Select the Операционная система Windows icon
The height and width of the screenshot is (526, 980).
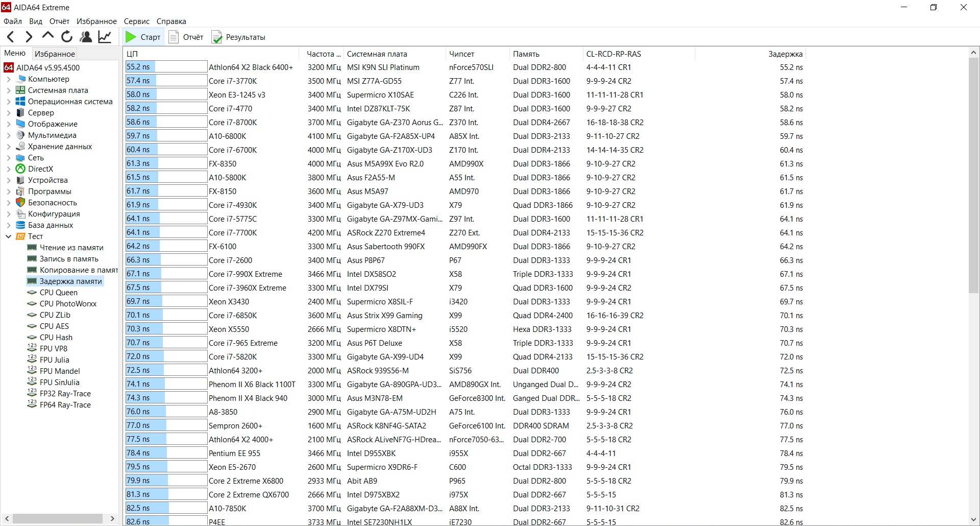coord(20,102)
